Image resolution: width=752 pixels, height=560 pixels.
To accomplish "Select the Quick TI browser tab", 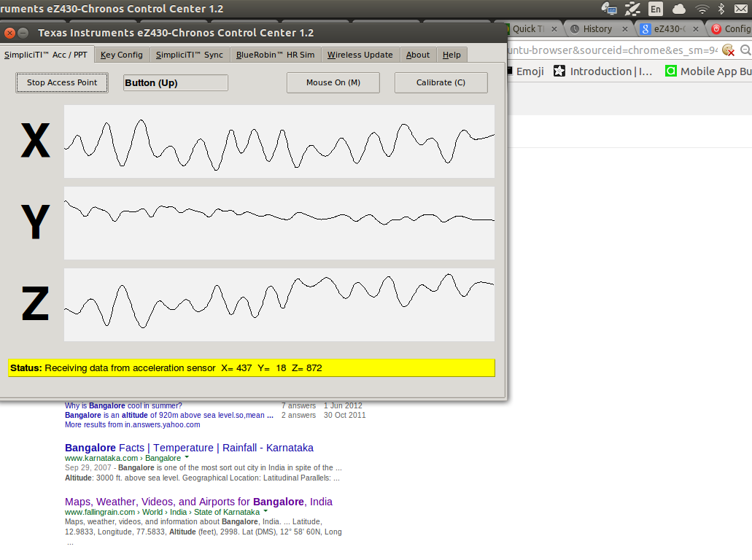I will (x=528, y=28).
